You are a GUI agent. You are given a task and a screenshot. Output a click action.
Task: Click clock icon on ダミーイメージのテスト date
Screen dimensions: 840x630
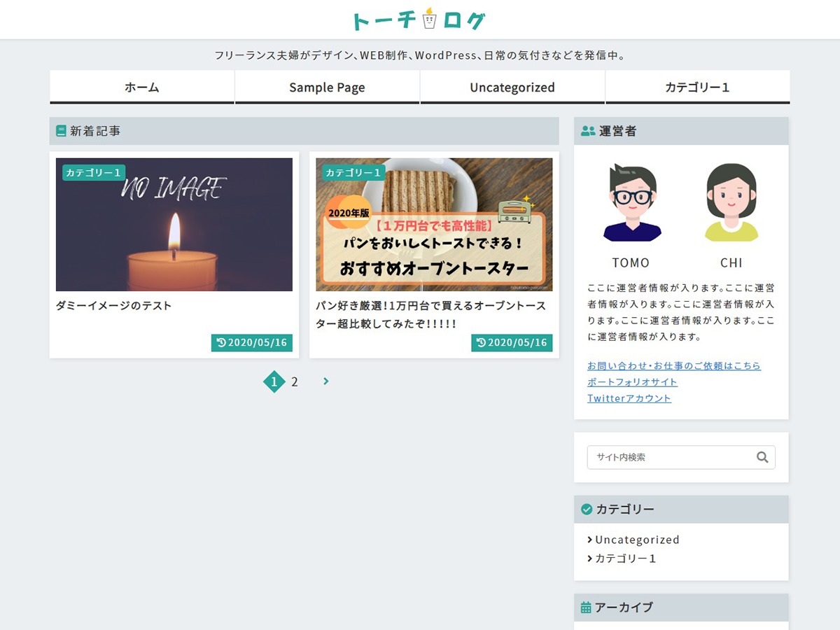(221, 342)
